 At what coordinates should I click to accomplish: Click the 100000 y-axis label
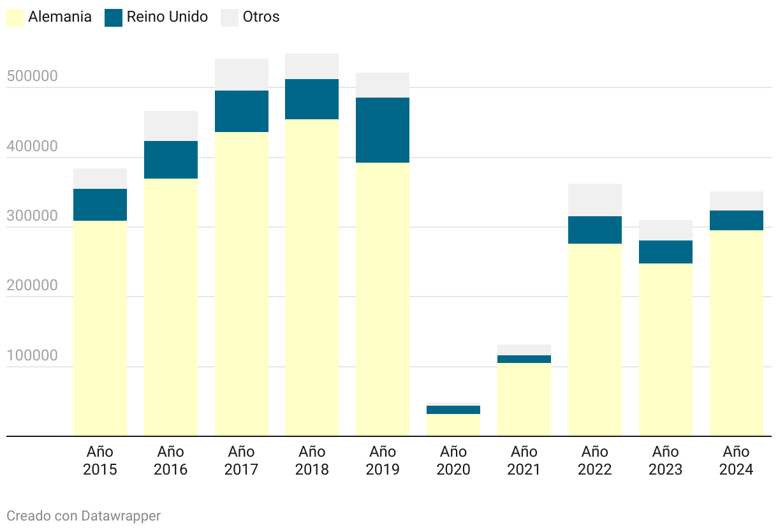coord(32,356)
